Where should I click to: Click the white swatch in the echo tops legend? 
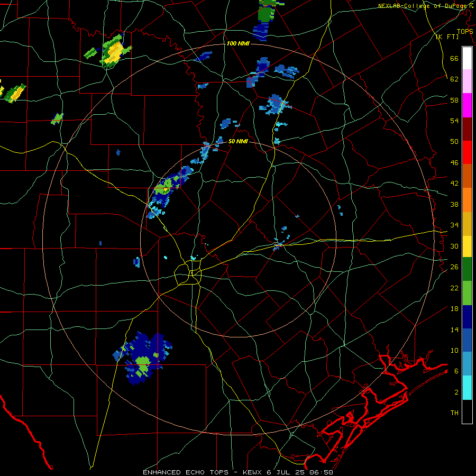pyautogui.click(x=467, y=58)
